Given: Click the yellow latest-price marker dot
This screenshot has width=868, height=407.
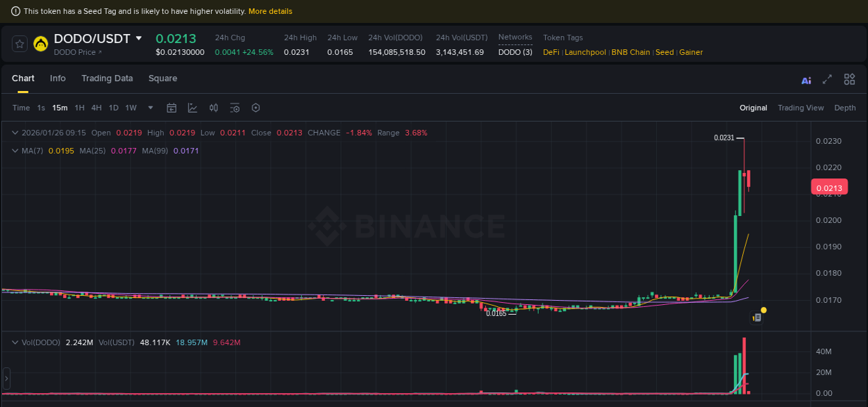Looking at the screenshot, I should click(x=763, y=308).
